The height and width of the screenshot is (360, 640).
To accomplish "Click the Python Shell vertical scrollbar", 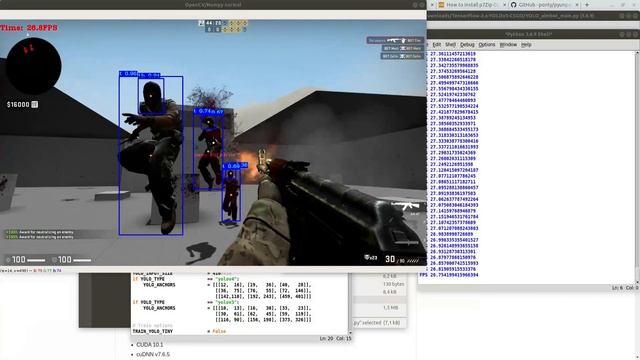I will point(637,167).
